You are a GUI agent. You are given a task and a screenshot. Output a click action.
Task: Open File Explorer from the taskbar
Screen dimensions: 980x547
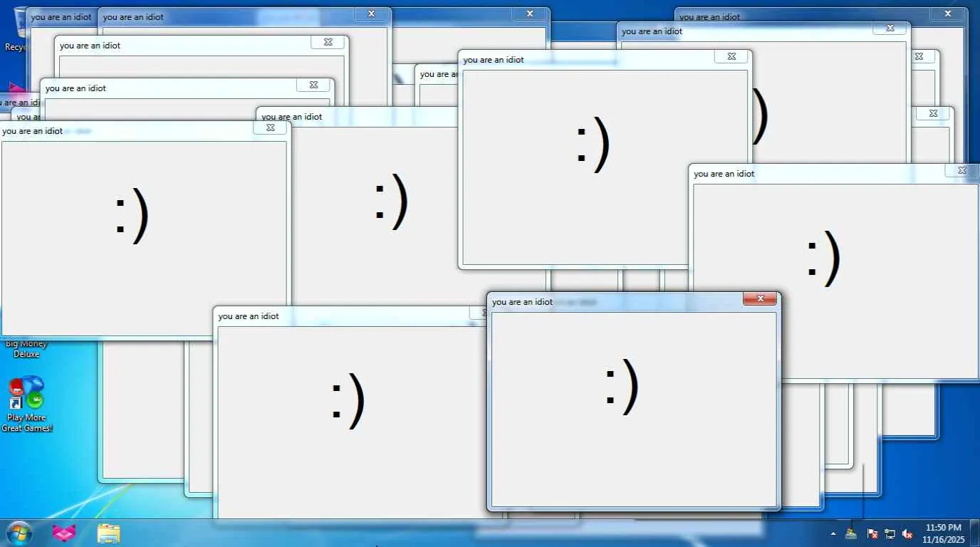[x=109, y=533]
